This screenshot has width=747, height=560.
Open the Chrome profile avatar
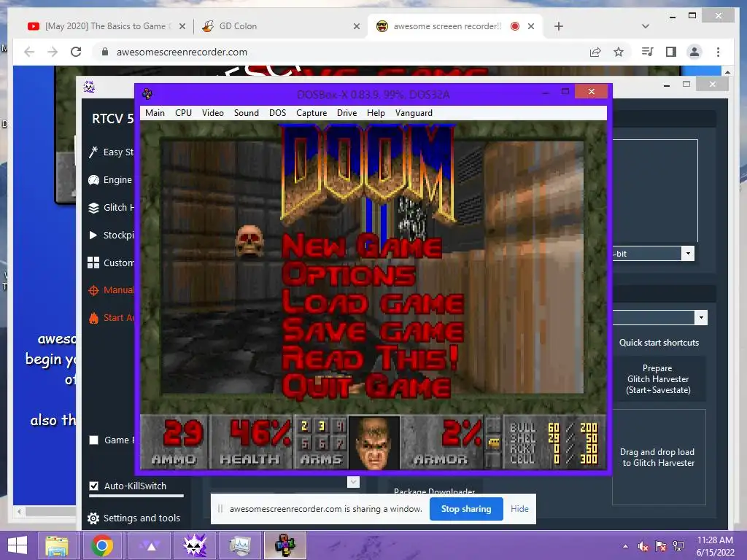[x=694, y=52]
